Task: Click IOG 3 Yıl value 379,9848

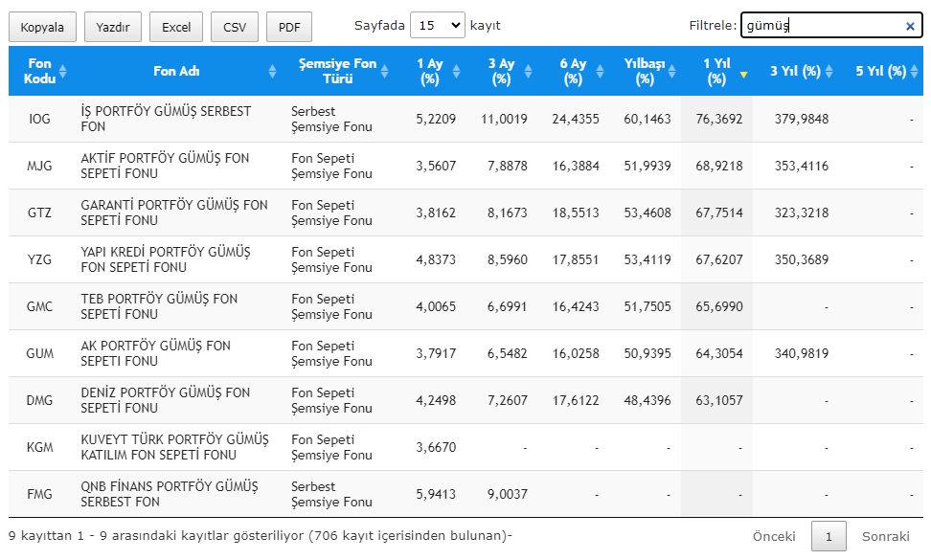Action: tap(801, 120)
